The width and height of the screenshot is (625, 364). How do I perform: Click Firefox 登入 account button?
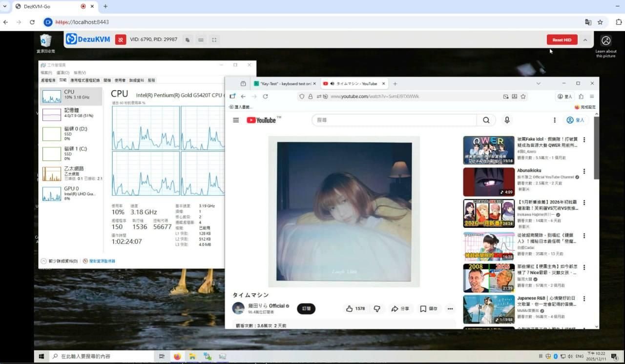click(565, 97)
